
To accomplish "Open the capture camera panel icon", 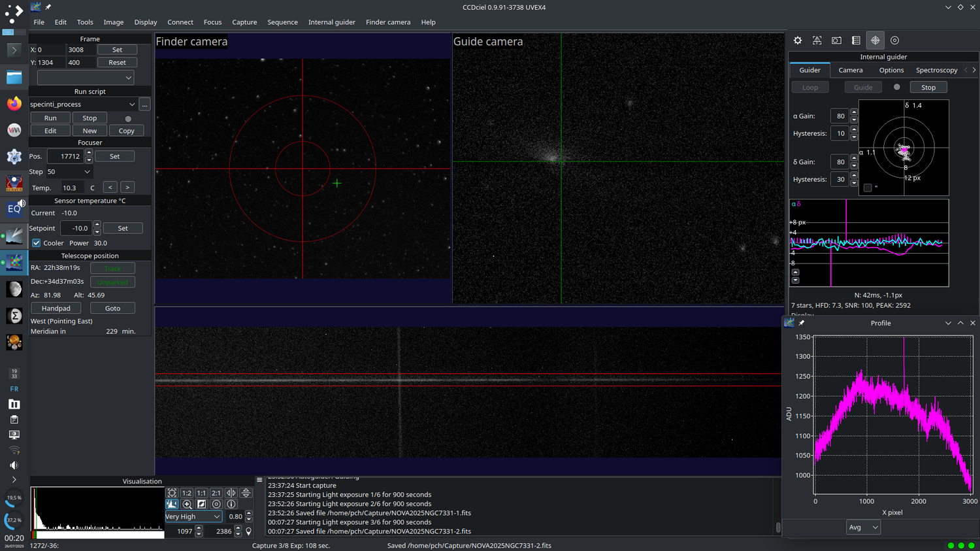I will [836, 41].
